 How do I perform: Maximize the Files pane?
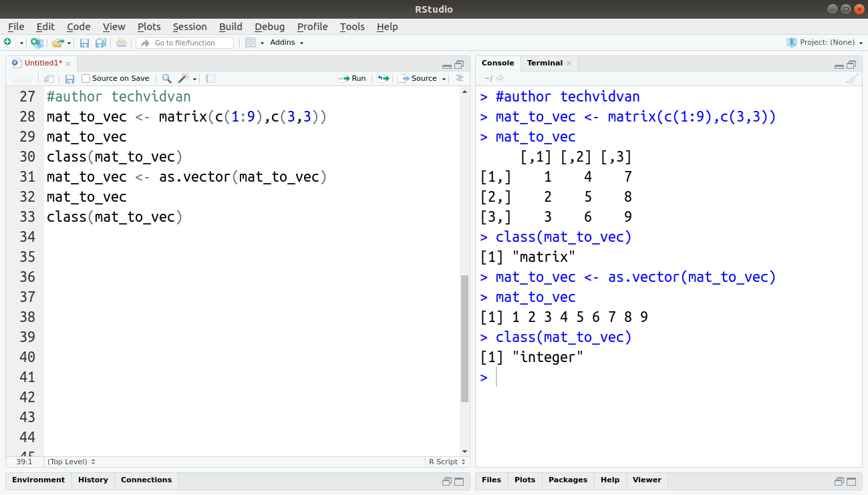tap(851, 482)
